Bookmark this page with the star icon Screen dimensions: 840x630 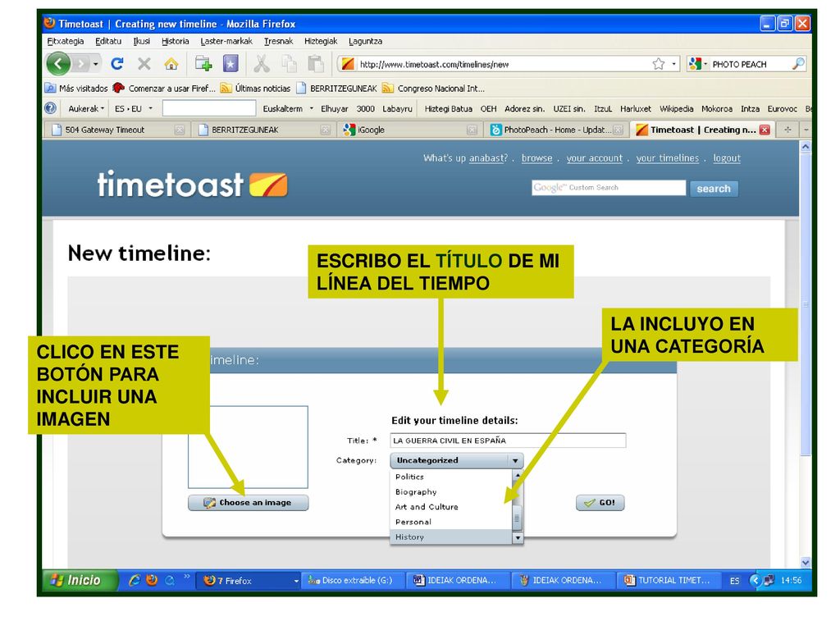click(659, 64)
